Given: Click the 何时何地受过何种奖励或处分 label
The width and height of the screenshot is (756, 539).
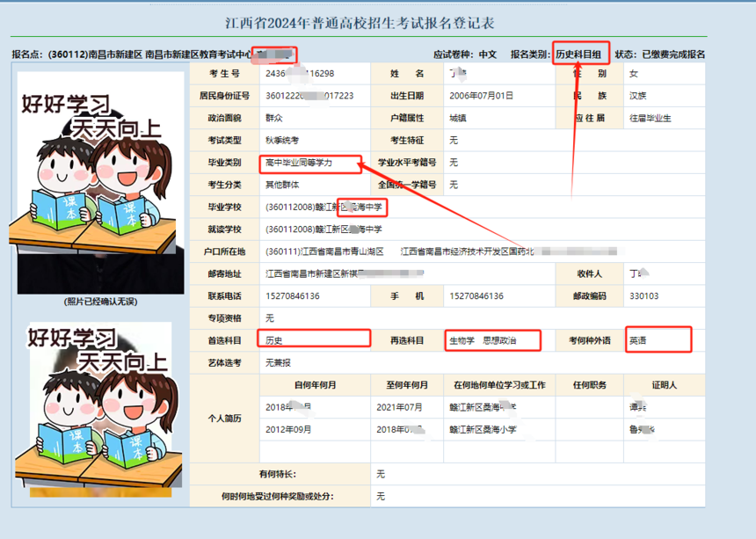Looking at the screenshot, I should click(x=277, y=496).
